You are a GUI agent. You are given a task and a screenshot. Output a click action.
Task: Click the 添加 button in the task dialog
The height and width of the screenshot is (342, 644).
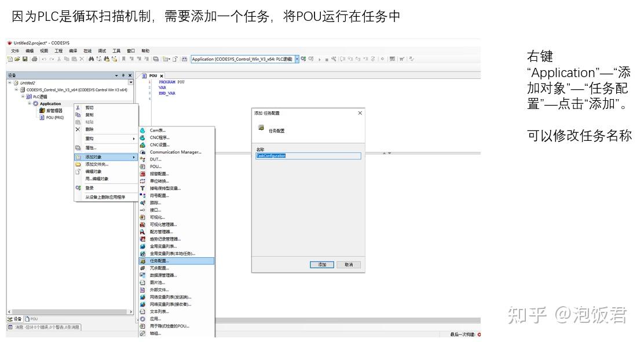pyautogui.click(x=323, y=264)
